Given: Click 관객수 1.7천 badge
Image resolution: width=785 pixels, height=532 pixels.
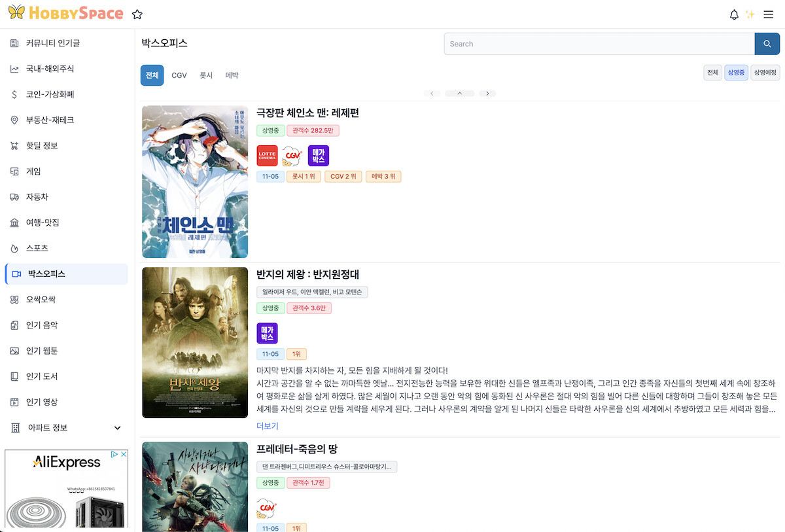Looking at the screenshot, I should pyautogui.click(x=309, y=483).
